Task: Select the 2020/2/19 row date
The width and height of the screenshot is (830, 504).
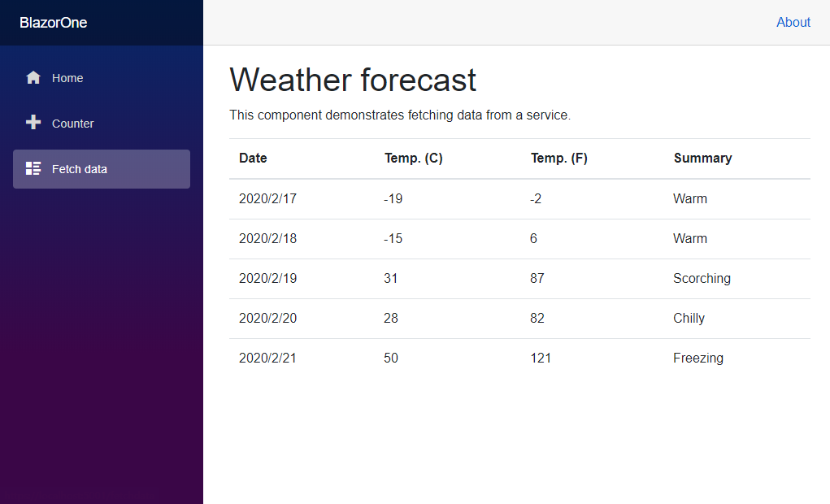Action: [267, 279]
